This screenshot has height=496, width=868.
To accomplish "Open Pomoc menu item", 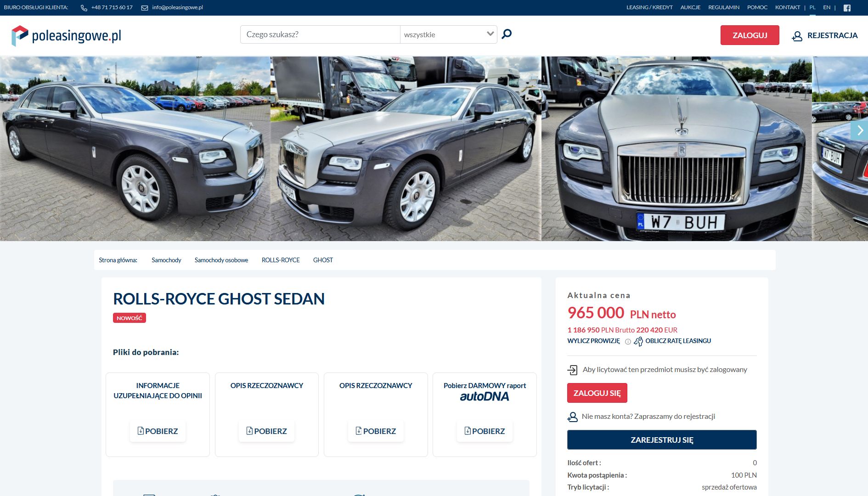I will [757, 7].
